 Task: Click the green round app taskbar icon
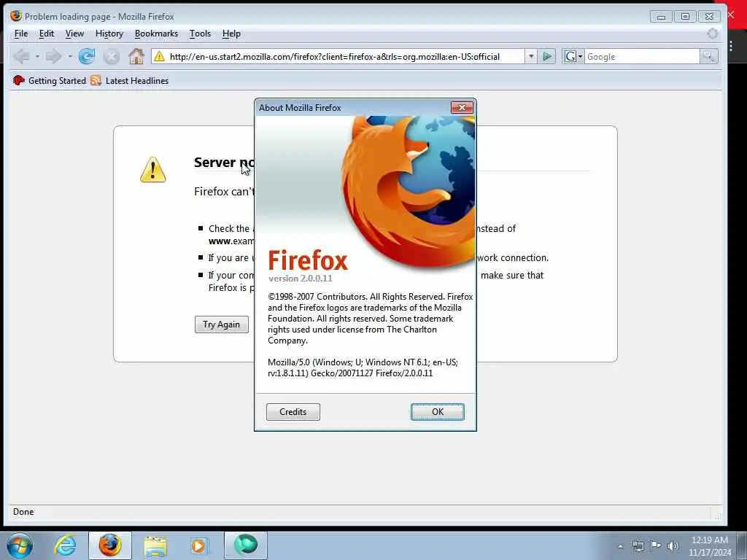pos(245,545)
